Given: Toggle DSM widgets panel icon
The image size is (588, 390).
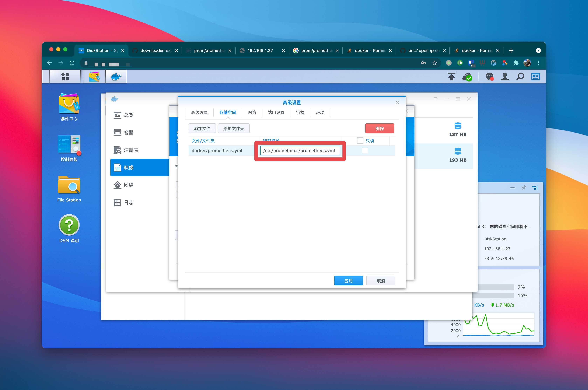Looking at the screenshot, I should tap(535, 77).
